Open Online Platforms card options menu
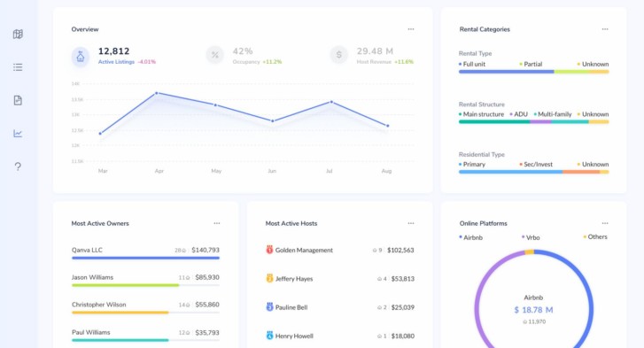Image resolution: width=644 pixels, height=348 pixels. point(605,223)
